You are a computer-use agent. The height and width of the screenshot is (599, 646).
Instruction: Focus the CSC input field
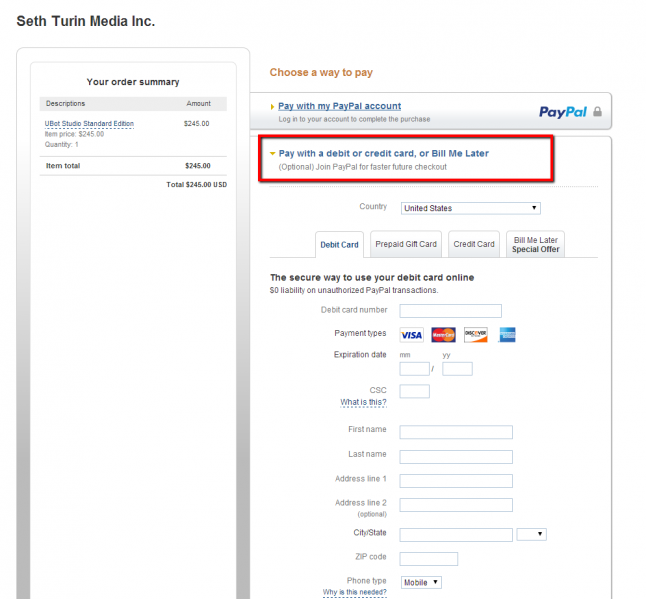pyautogui.click(x=414, y=391)
